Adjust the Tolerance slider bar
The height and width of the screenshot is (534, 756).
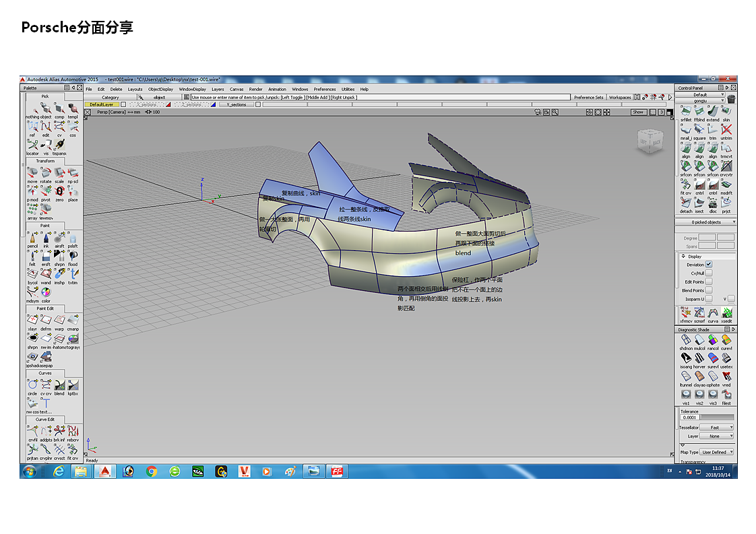(x=717, y=418)
